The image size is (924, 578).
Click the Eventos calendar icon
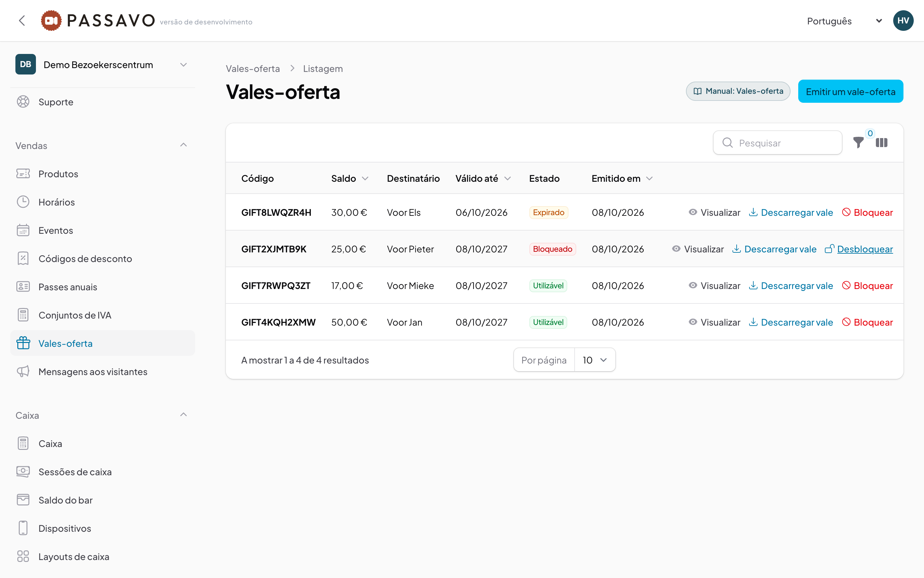(x=23, y=230)
